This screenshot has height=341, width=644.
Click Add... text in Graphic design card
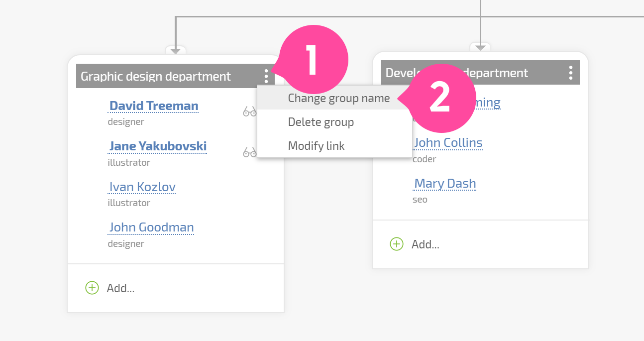point(120,288)
